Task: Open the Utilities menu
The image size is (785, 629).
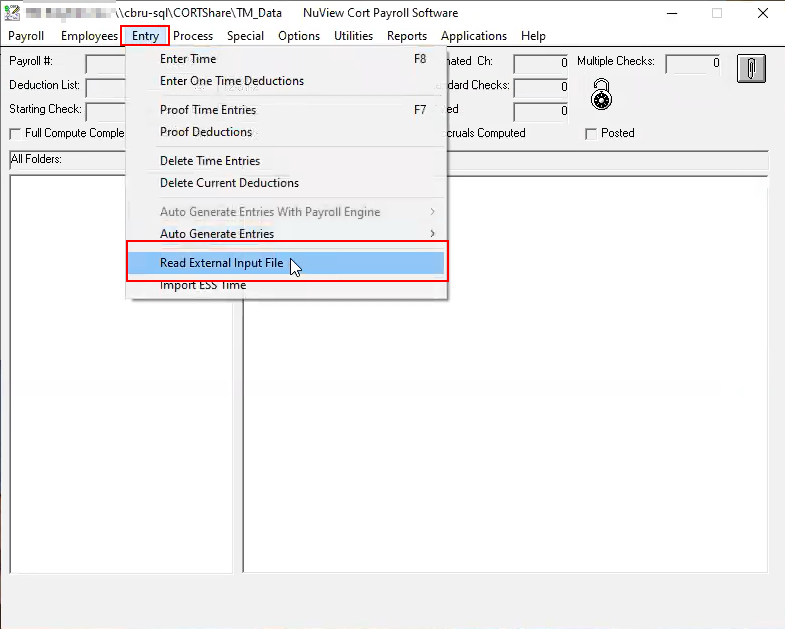Action: click(353, 36)
